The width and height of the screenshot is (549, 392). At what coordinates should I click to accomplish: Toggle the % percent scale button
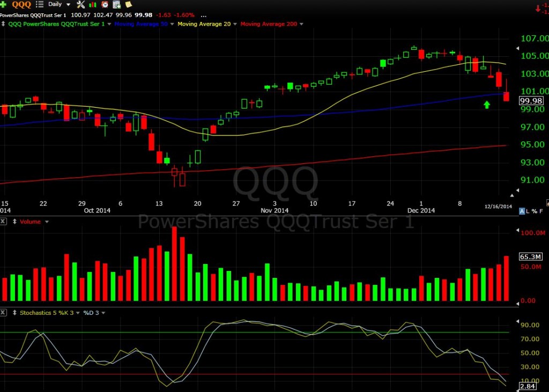[535, 211]
